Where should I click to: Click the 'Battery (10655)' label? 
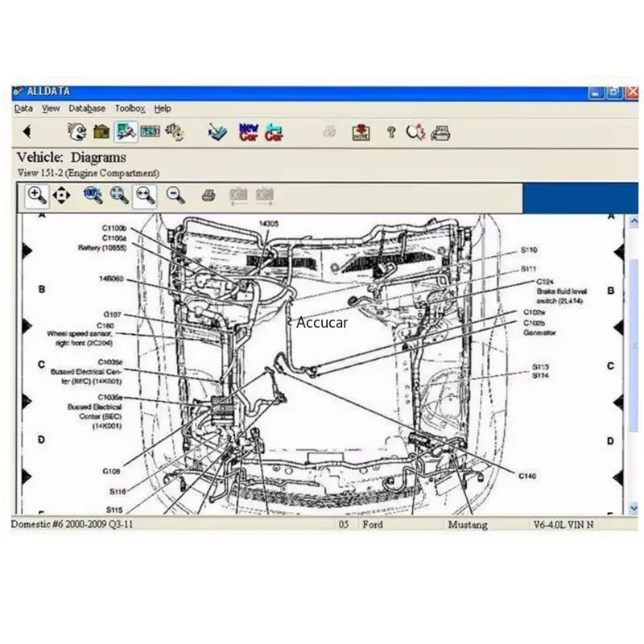click(102, 248)
